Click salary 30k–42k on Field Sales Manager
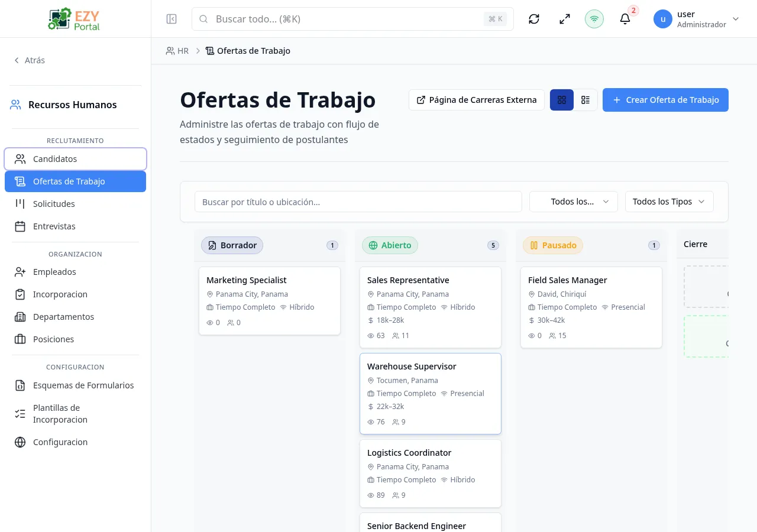Image resolution: width=757 pixels, height=532 pixels. [551, 320]
